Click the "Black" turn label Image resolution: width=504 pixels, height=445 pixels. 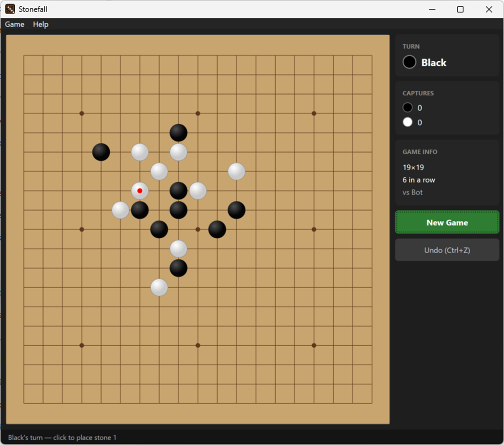(434, 62)
